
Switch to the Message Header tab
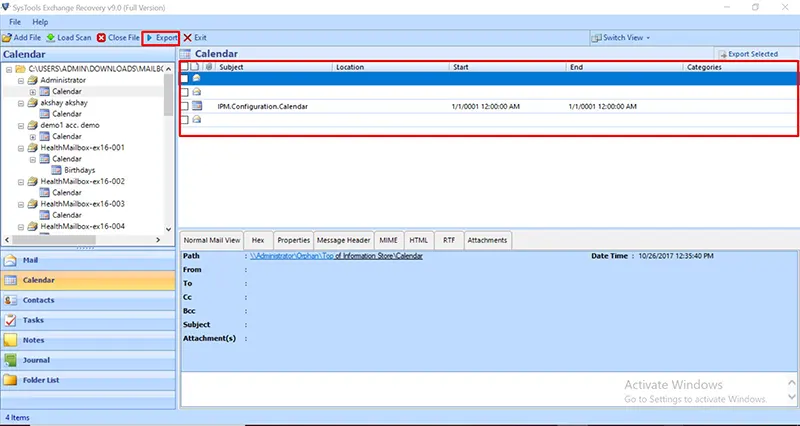coord(343,240)
